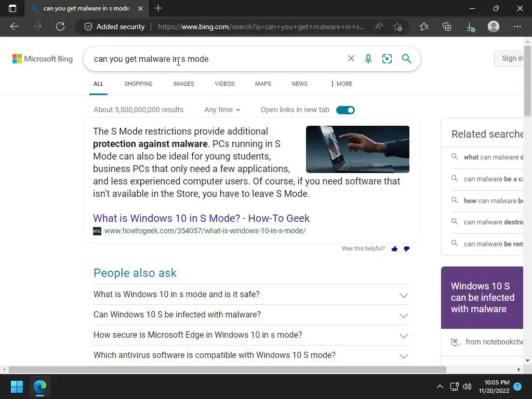Toggle Open links in new tab

tap(345, 110)
